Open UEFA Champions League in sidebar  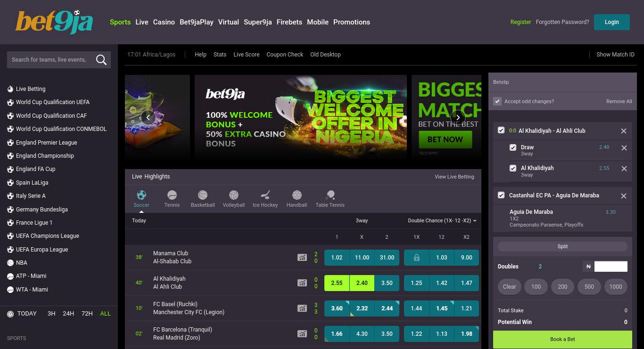pyautogui.click(x=47, y=236)
